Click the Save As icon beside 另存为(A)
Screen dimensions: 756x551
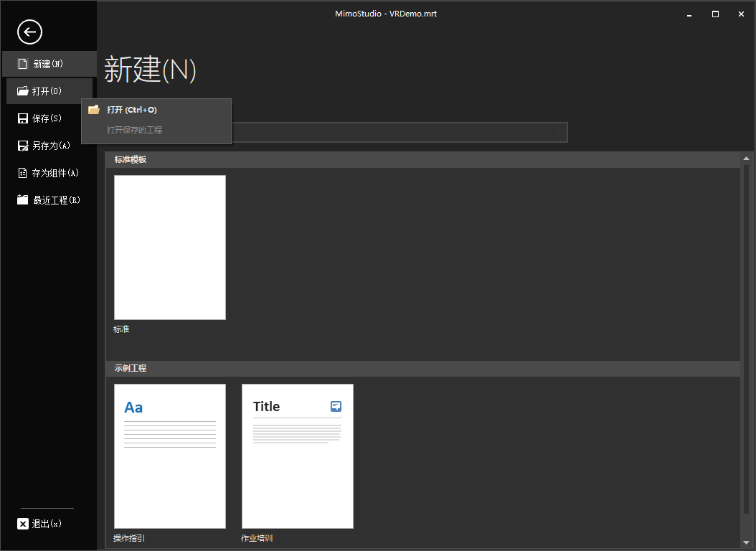tap(22, 146)
